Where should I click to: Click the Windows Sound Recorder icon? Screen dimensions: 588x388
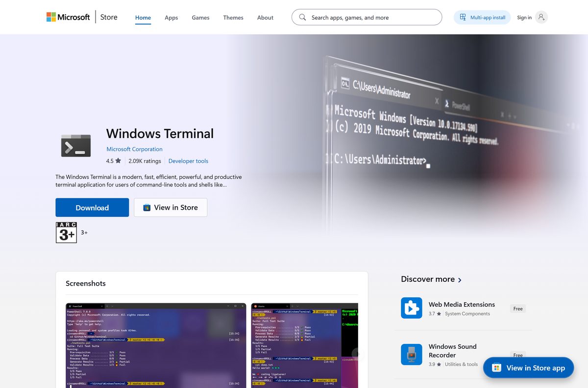pyautogui.click(x=412, y=354)
